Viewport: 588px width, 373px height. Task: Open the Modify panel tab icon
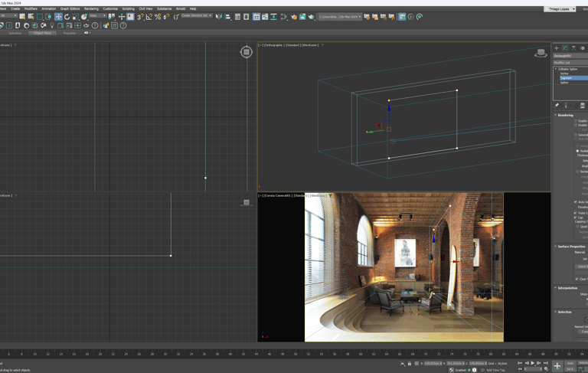tap(565, 48)
